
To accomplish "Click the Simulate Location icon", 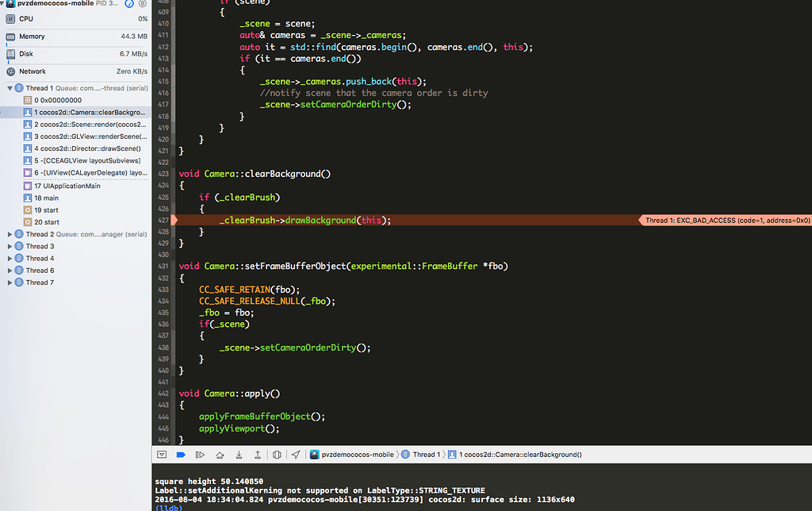I will coord(295,454).
